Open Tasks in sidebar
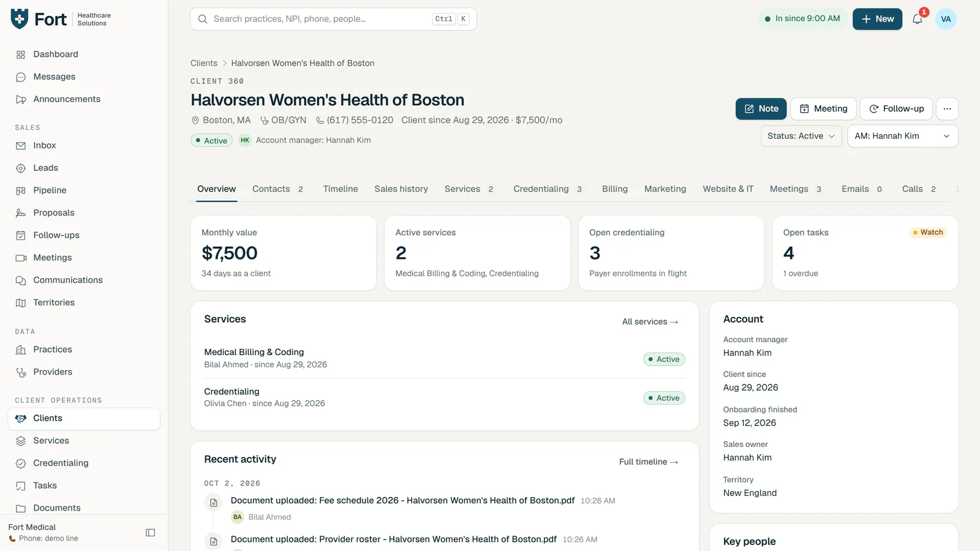Viewport: 980px width, 551px height. (84, 485)
